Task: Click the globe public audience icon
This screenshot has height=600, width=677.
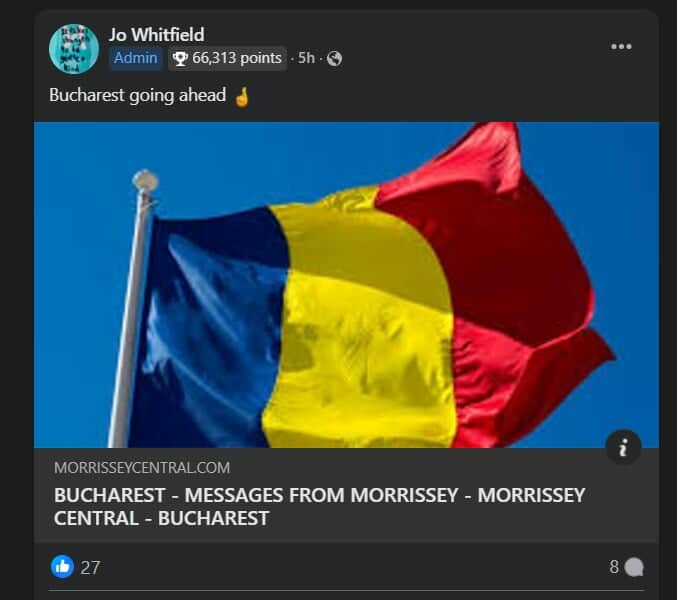Action: [334, 58]
